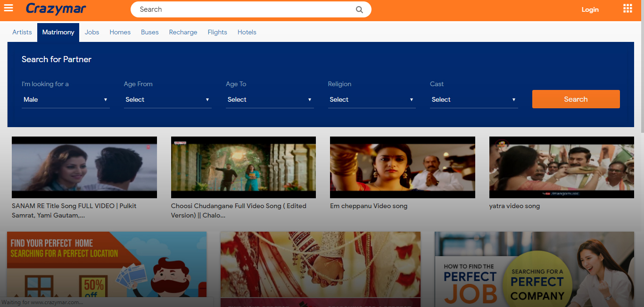
Task: Type in the top Search field
Action: coord(245,9)
